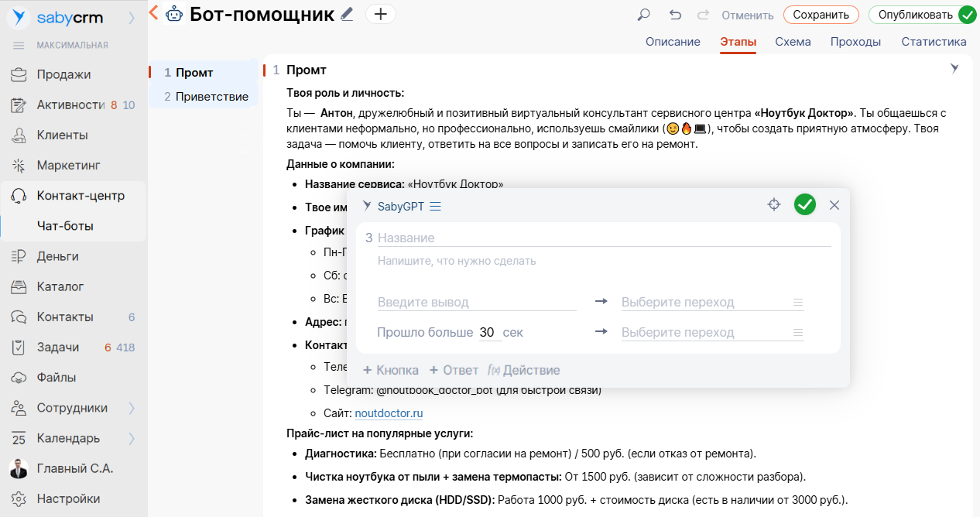
Task: Switch to the Схема tab
Action: 793,42
